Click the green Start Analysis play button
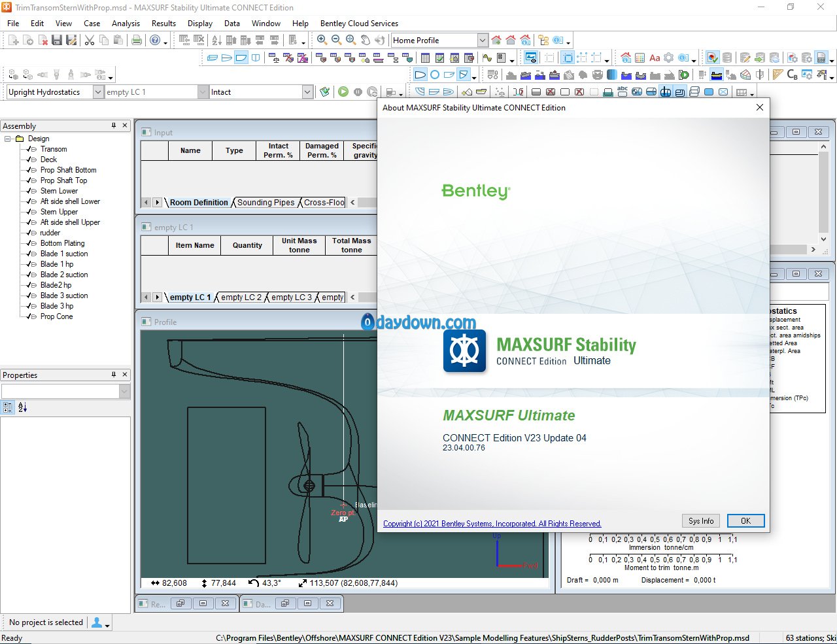Screen dimensions: 837x644 343,92
